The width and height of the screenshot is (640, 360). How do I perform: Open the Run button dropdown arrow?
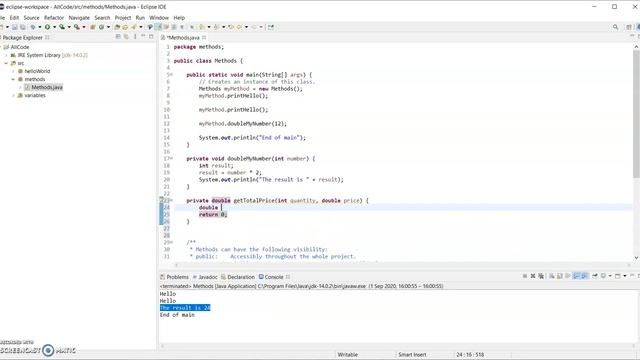click(54, 27)
